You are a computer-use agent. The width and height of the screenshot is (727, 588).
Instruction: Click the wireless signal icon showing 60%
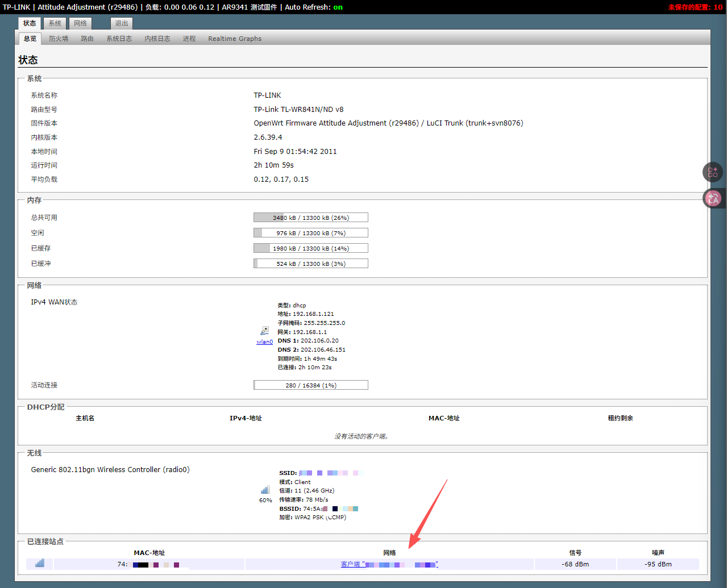click(265, 490)
